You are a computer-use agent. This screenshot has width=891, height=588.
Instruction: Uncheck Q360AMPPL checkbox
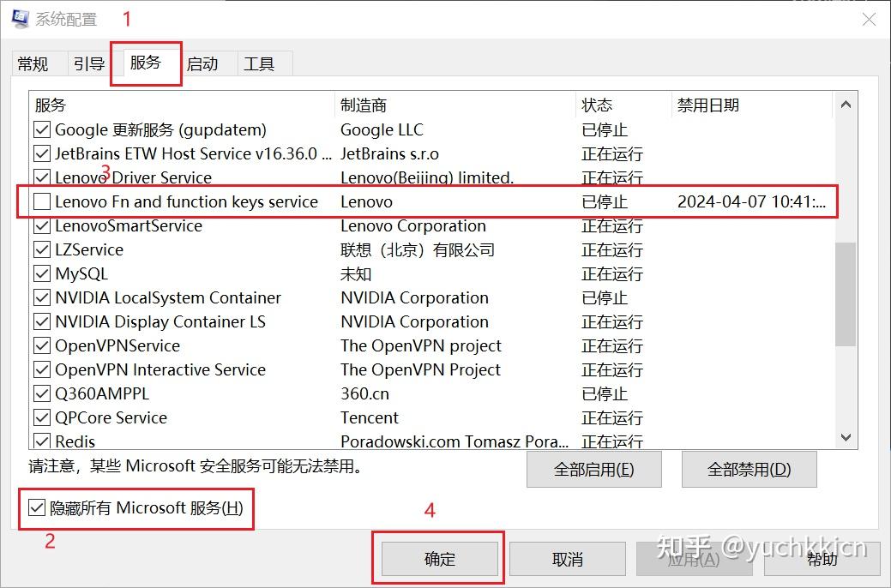point(41,393)
